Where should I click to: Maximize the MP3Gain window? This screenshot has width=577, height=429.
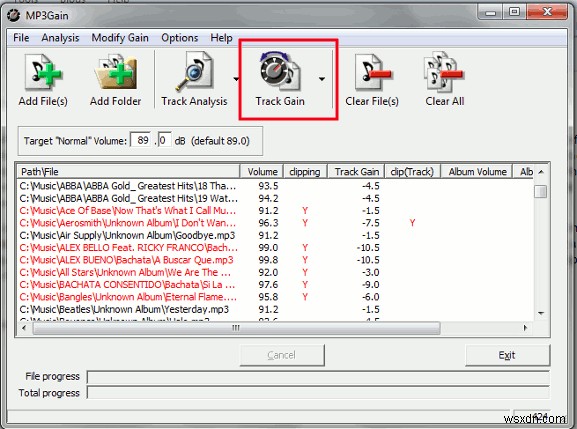514,13
